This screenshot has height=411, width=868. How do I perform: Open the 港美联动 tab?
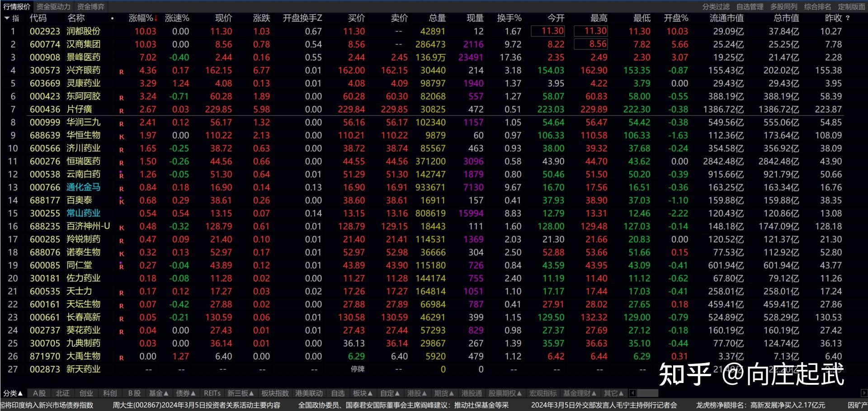click(x=309, y=393)
